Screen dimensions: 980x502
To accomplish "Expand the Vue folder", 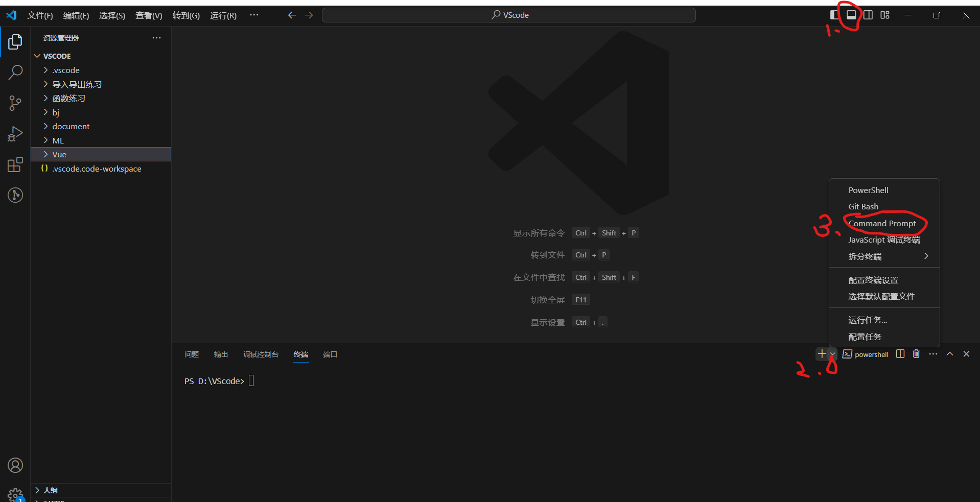I will tap(101, 154).
